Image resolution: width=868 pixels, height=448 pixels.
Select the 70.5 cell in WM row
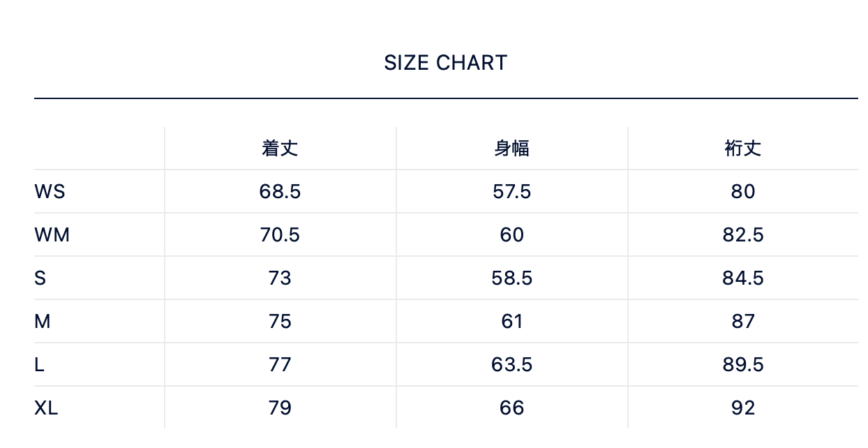tap(280, 234)
